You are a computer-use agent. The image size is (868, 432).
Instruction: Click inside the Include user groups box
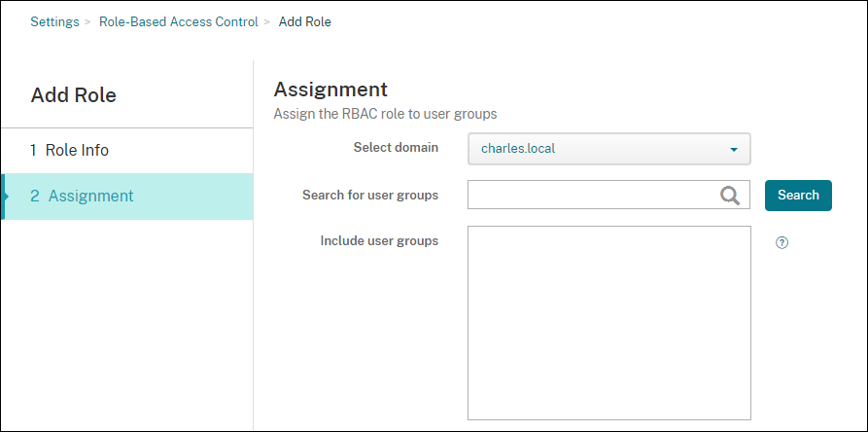[x=608, y=322]
